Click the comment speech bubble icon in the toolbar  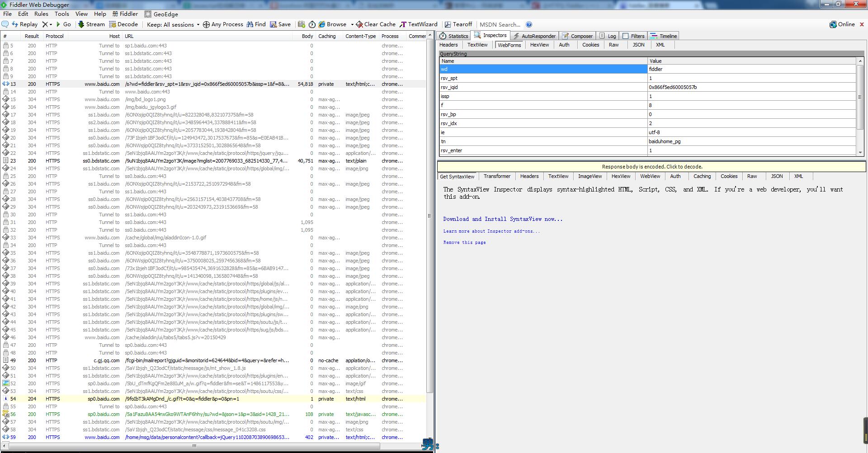[5, 24]
